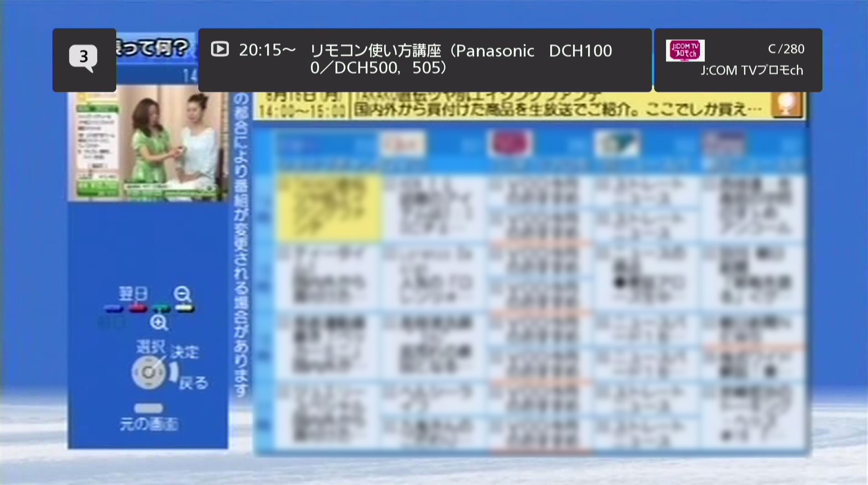Click the green color button
This screenshot has width=868, height=485.
(x=161, y=310)
